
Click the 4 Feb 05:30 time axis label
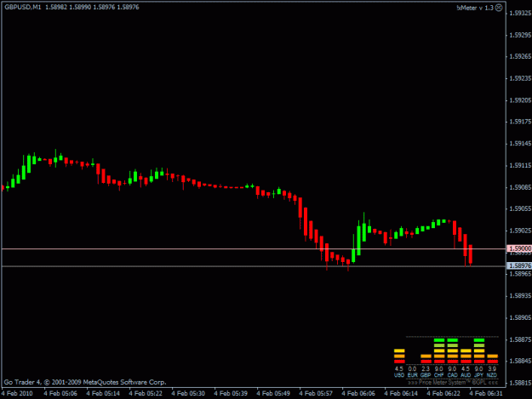point(188,394)
